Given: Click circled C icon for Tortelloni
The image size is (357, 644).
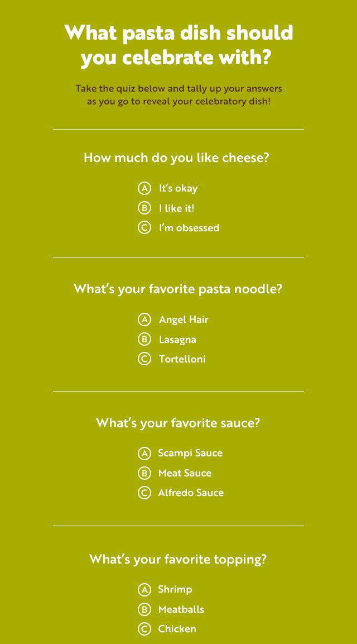Looking at the screenshot, I should click(144, 359).
